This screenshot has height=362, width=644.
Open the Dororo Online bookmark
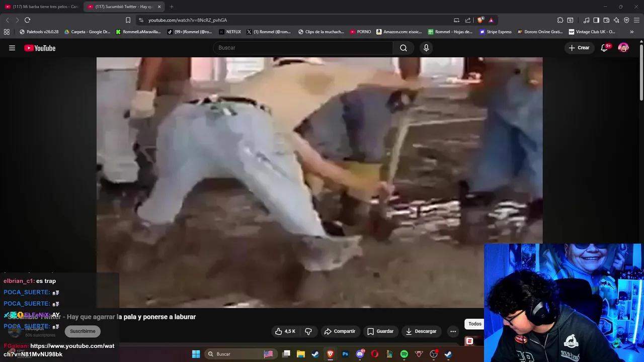pyautogui.click(x=540, y=32)
